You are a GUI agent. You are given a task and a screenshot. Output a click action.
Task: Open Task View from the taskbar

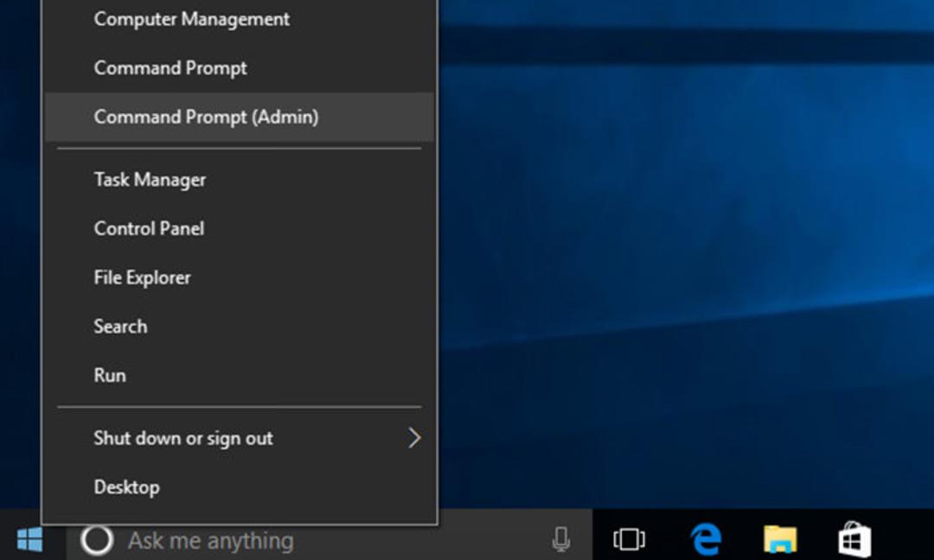click(x=629, y=539)
